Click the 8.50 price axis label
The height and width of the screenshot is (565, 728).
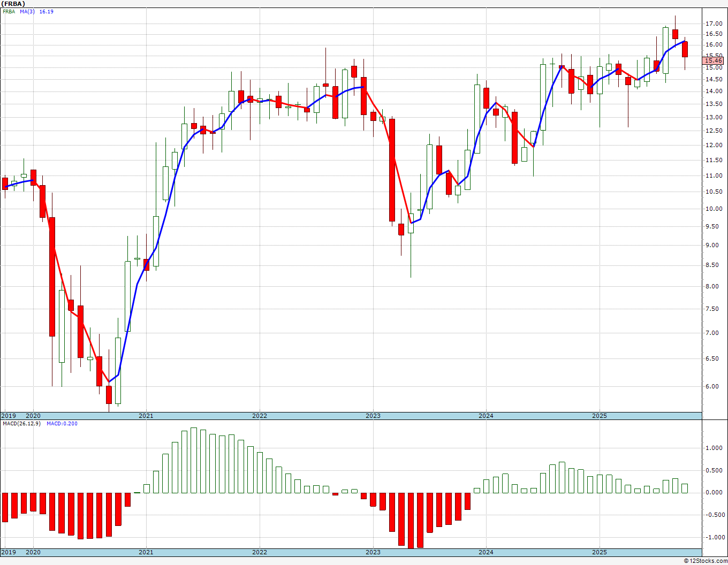point(712,265)
